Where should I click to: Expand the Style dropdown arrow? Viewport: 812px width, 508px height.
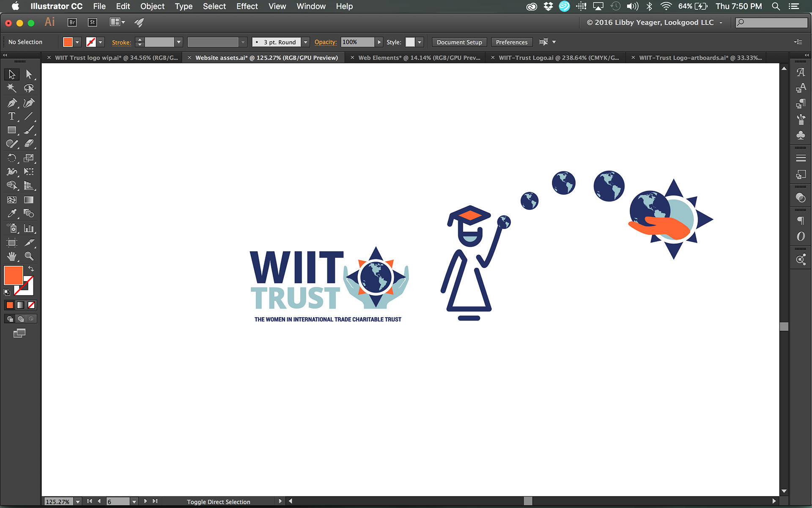(x=420, y=42)
